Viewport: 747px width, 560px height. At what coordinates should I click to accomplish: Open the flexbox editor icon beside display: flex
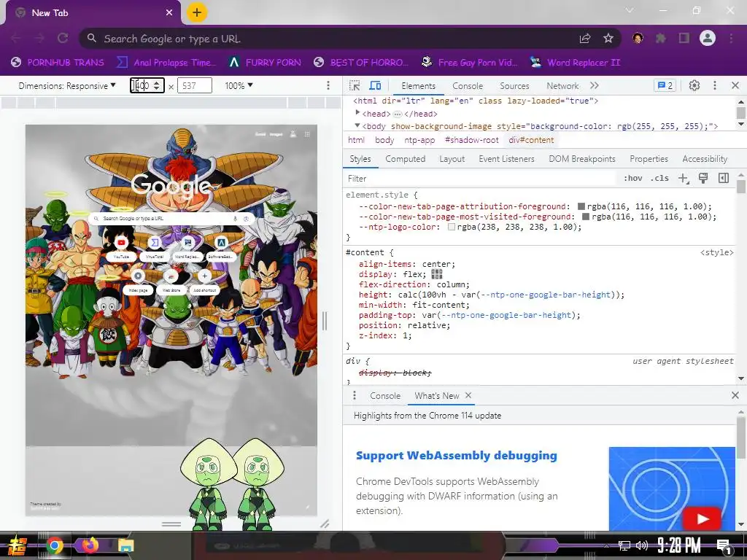tap(437, 274)
